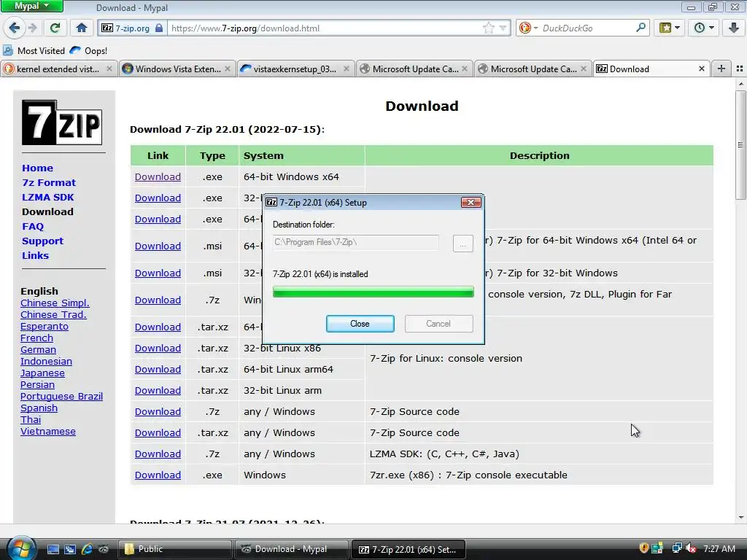Screen dimensions: 747x560
Task: Click the padlock site security icon
Action: [159, 28]
